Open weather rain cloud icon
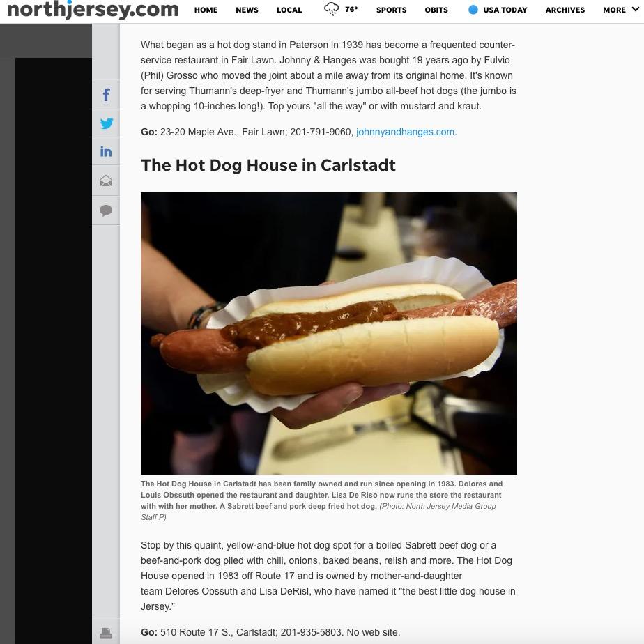Screen dimensions: 644x644 (332, 9)
